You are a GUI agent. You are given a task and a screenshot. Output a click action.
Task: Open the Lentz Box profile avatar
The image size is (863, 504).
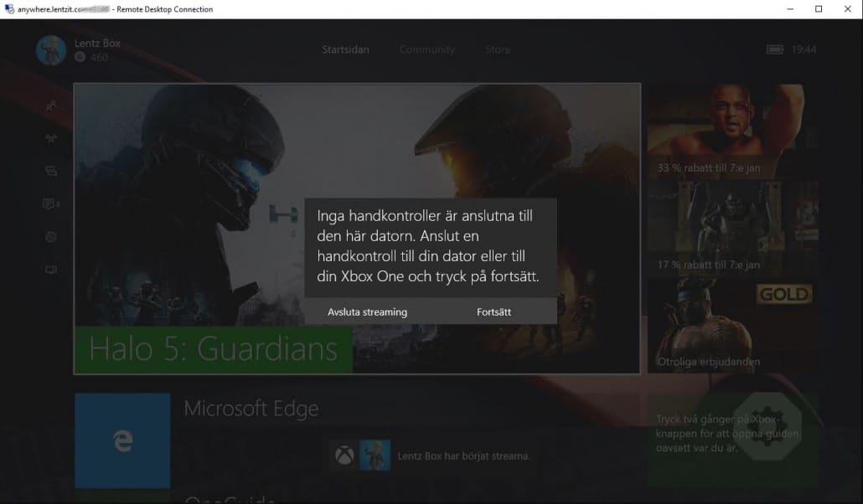coord(51,50)
